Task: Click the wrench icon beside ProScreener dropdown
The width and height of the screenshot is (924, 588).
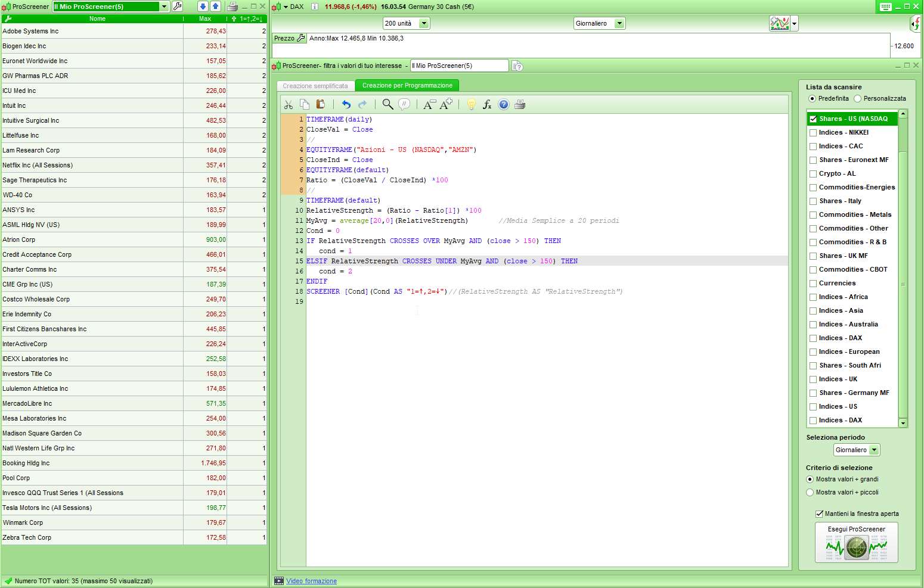Action: click(x=177, y=7)
